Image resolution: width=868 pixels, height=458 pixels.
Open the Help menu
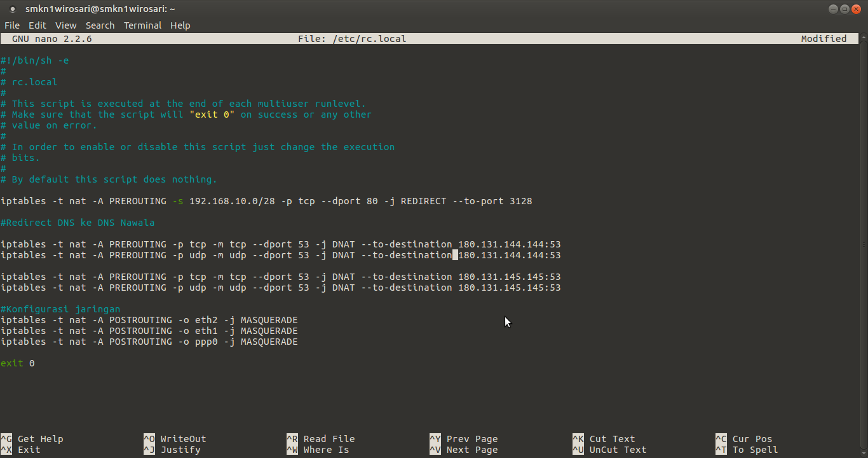click(180, 25)
